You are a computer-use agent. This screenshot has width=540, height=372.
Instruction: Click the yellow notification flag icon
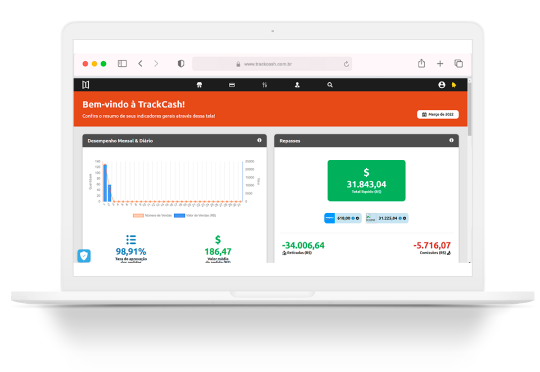(454, 85)
